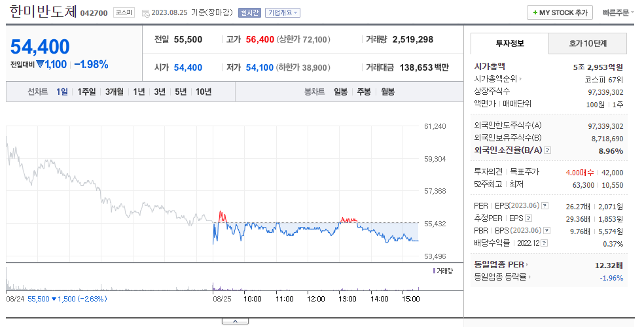Screen dimensions: 644x327
Task: Switch to 일봉 candlestick chart
Action: tap(340, 92)
